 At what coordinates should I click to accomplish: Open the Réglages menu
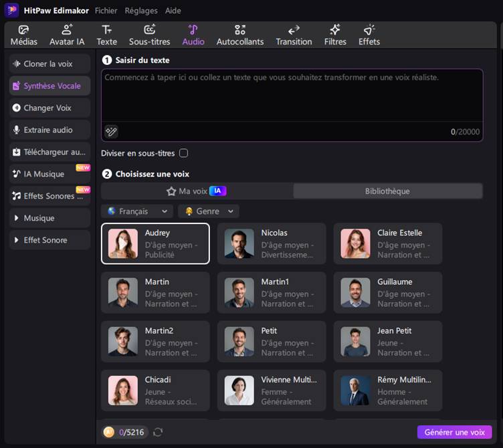point(141,11)
